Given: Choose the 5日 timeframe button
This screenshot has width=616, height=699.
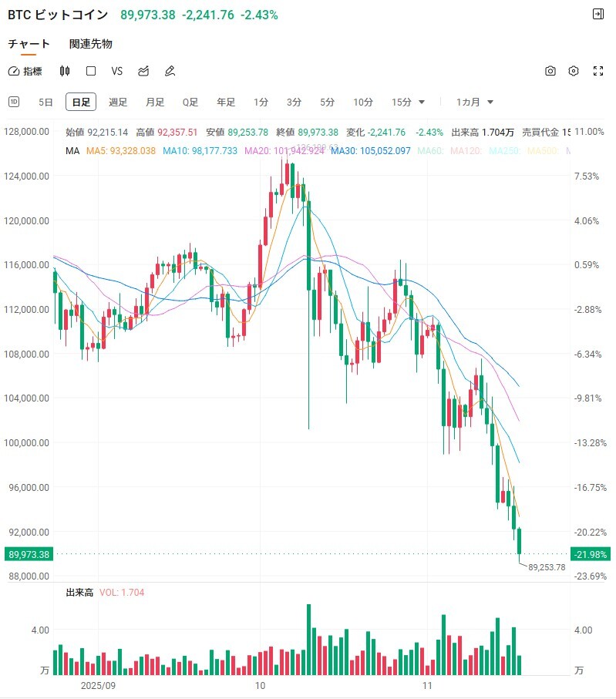Looking at the screenshot, I should (46, 102).
